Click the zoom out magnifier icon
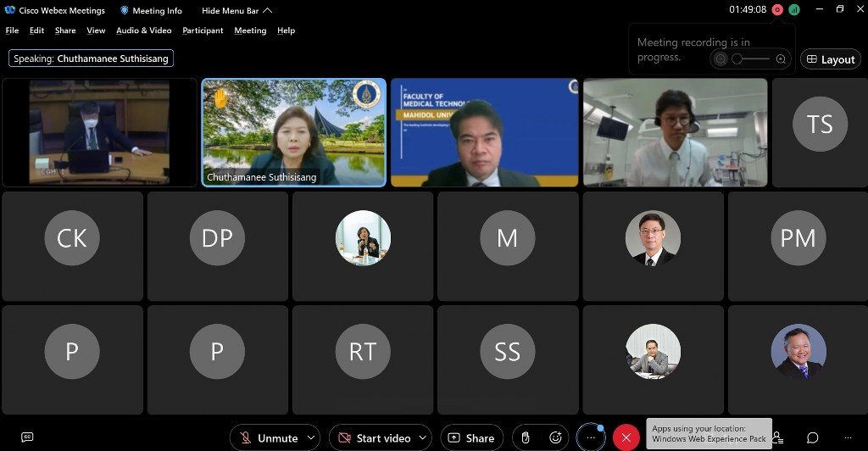 (x=721, y=59)
